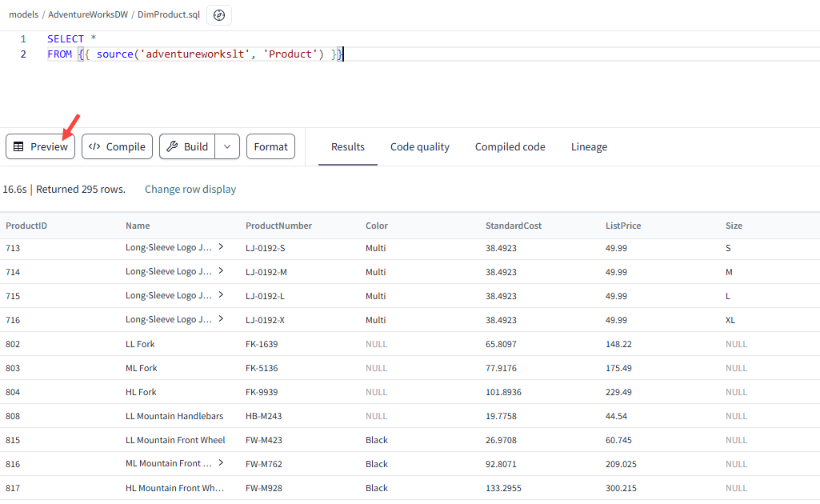Click the AdventureWorksDW breadcrumb segment

(x=88, y=14)
